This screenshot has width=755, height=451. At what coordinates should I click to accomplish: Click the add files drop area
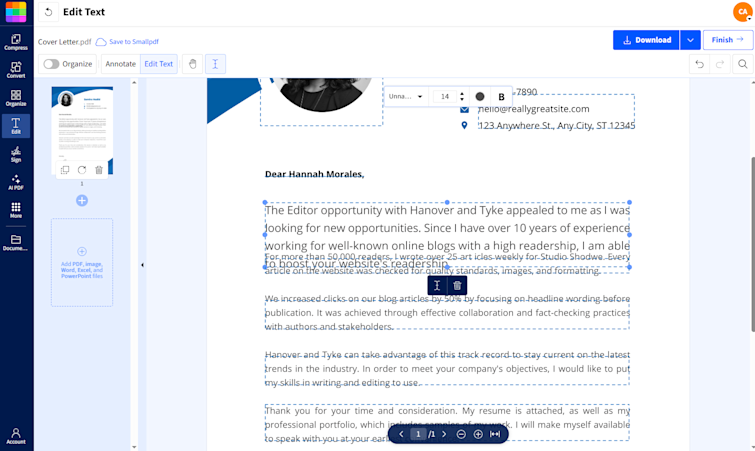[82, 262]
